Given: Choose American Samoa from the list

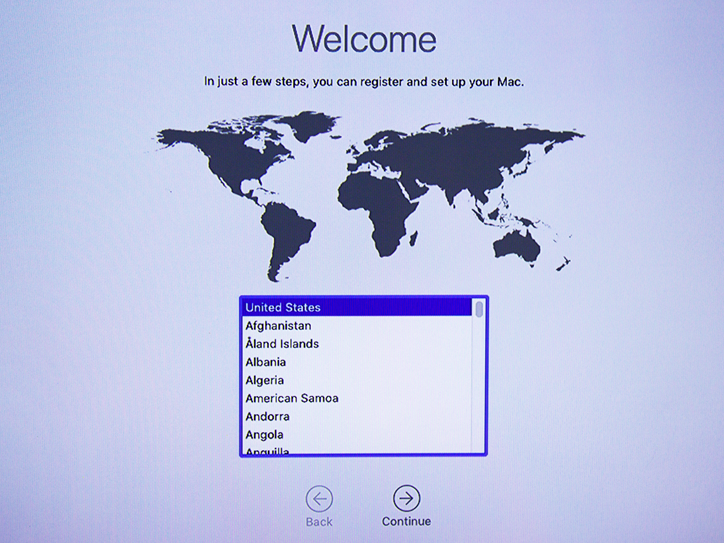Looking at the screenshot, I should pos(357,398).
